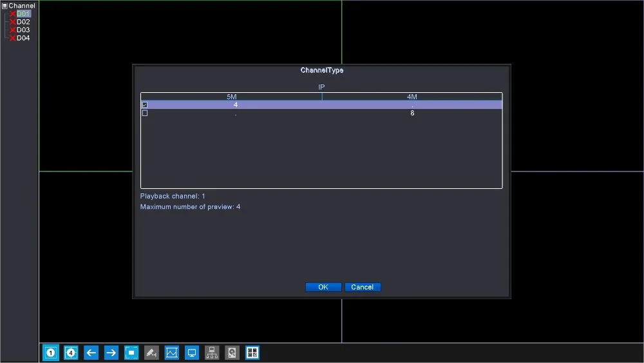Collapse the Channel tree root
The height and width of the screenshot is (363, 644).
point(5,6)
